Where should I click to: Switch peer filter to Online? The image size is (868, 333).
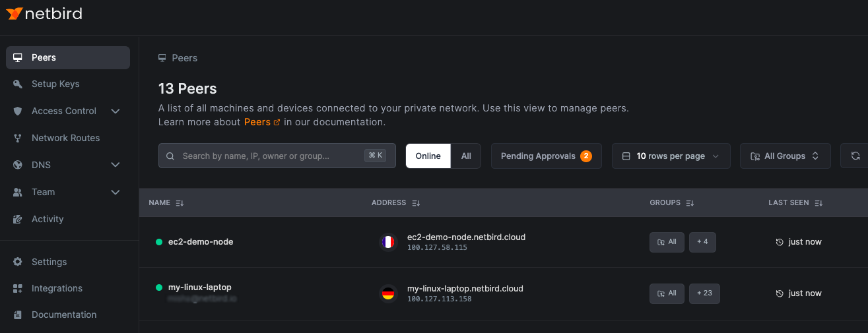tap(428, 156)
